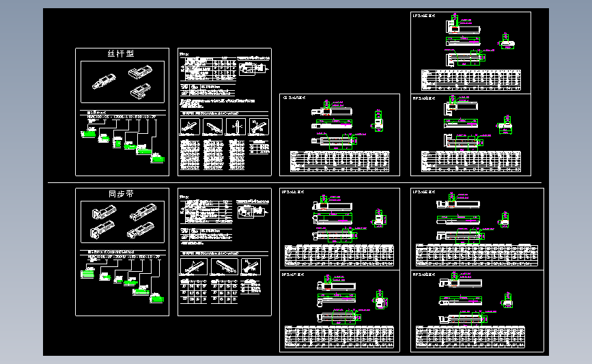Select the RP title label below top LP panel
The height and width of the screenshot is (364, 592).
pos(424,98)
